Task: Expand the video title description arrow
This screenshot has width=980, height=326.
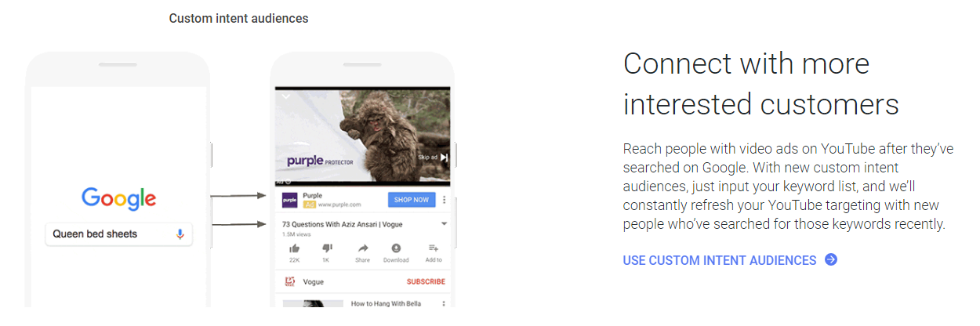Action: [x=444, y=224]
